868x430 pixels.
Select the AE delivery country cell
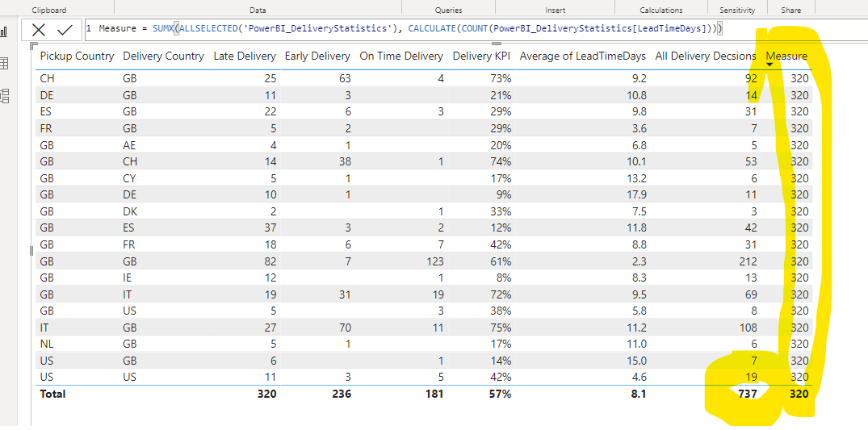(x=129, y=145)
